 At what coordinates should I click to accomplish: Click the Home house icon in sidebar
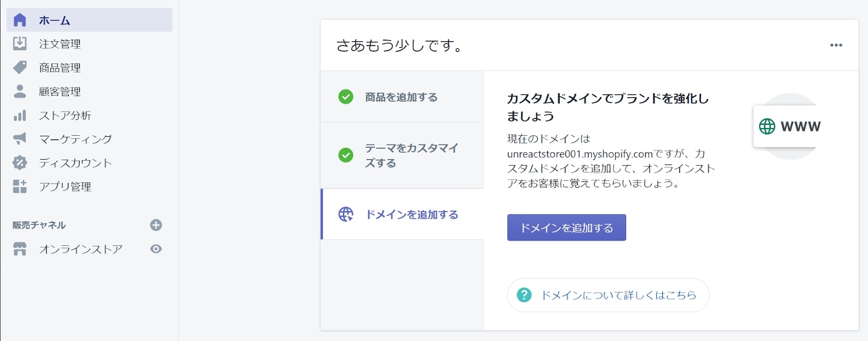click(20, 20)
